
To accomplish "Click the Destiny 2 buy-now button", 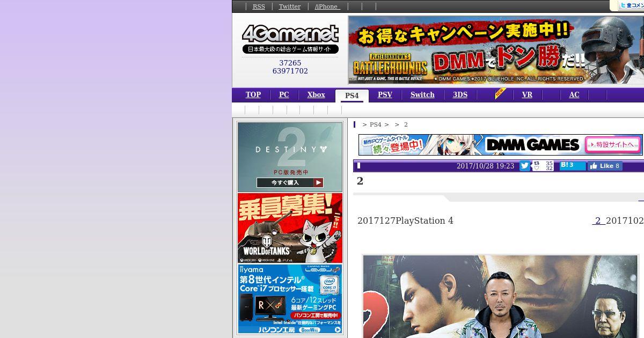I will [x=290, y=183].
